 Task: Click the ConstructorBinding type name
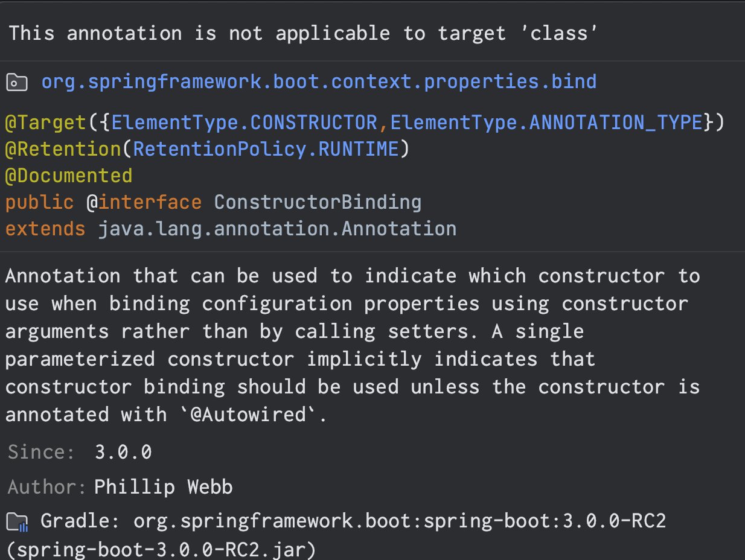click(318, 202)
